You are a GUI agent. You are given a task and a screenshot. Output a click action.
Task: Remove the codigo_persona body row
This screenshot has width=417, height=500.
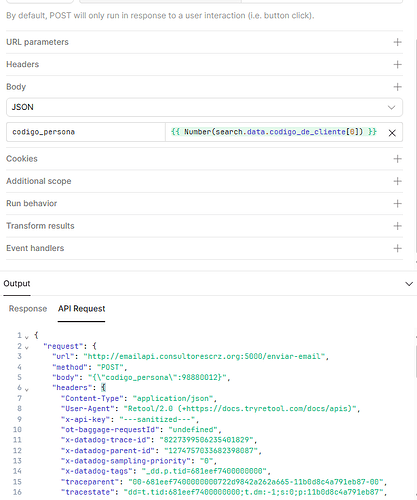392,133
